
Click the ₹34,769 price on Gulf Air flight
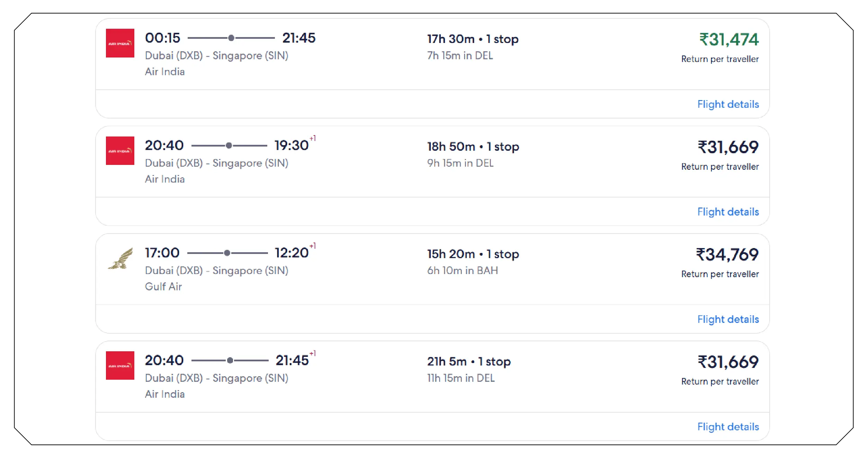tap(719, 255)
